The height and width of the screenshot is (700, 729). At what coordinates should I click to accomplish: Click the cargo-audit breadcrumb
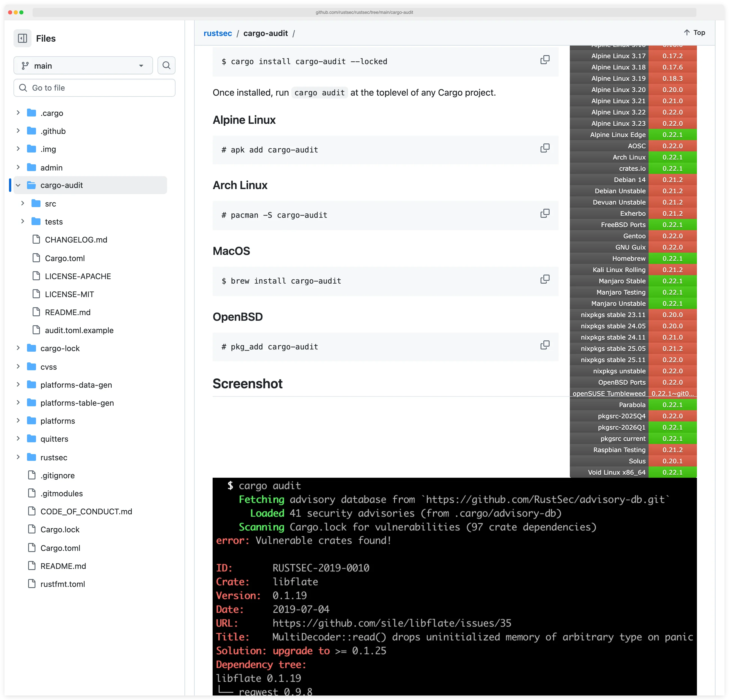point(265,33)
